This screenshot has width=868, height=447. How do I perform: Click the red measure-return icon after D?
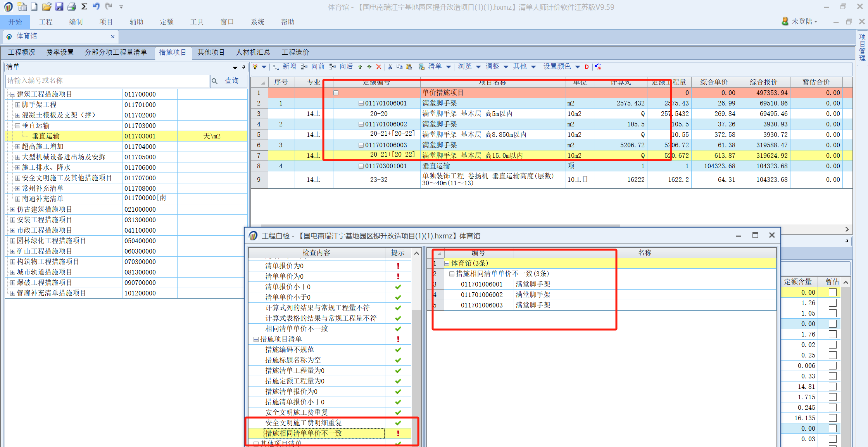pyautogui.click(x=598, y=67)
